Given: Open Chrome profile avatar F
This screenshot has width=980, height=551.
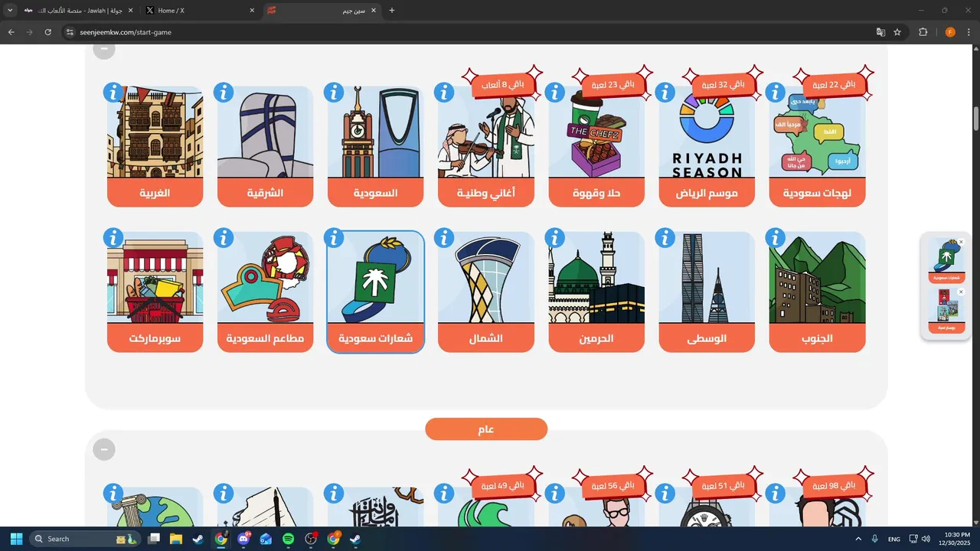Looking at the screenshot, I should coord(950,32).
